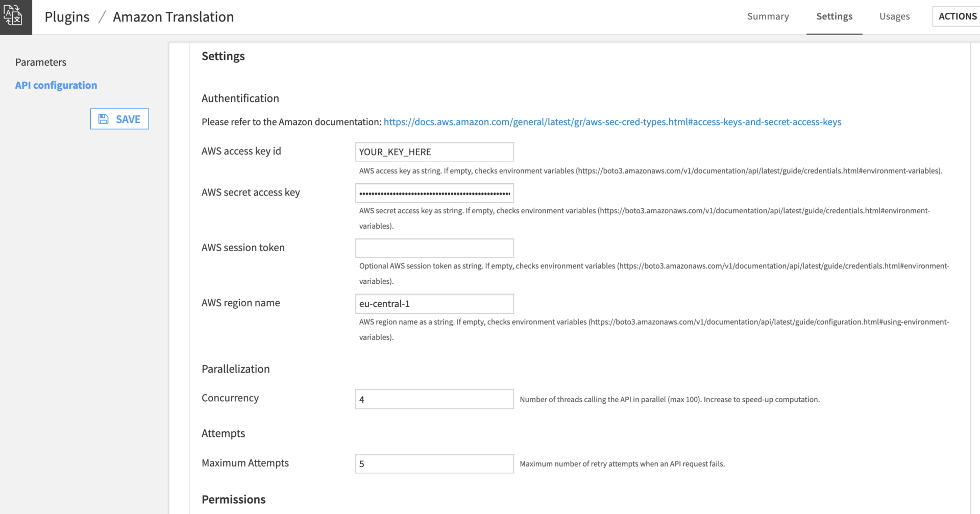The height and width of the screenshot is (514, 980).
Task: Switch to the Summary tab
Action: pos(768,16)
